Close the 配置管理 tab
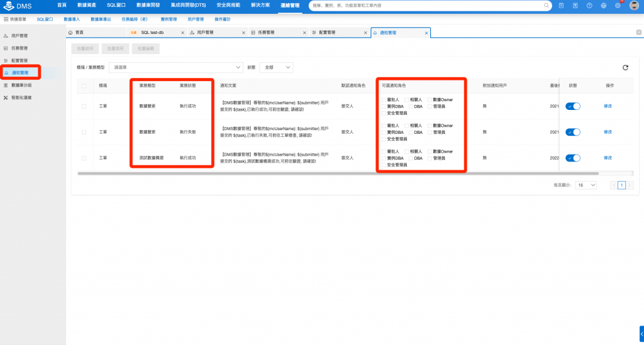This screenshot has width=644, height=345. click(x=365, y=33)
